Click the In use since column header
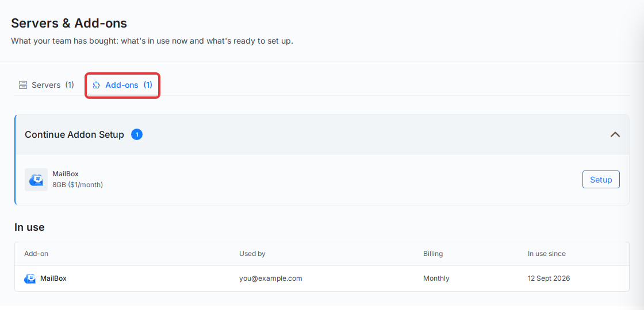The image size is (644, 310). pyautogui.click(x=547, y=254)
